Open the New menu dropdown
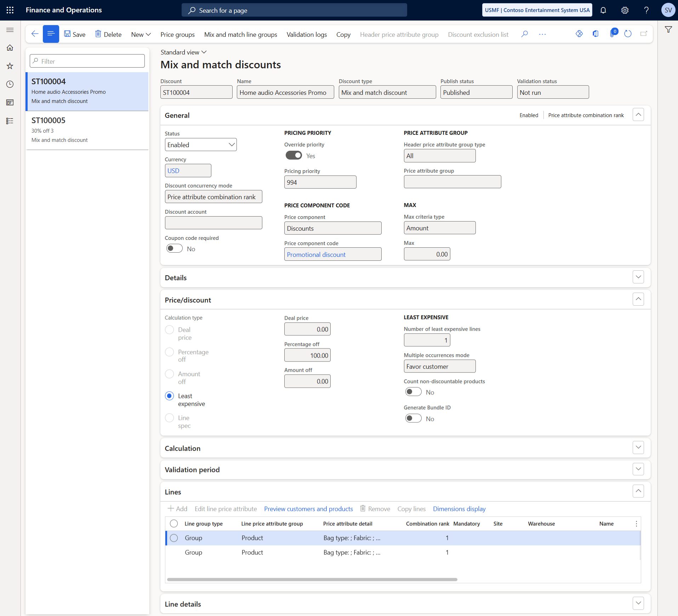The image size is (678, 616). (141, 34)
